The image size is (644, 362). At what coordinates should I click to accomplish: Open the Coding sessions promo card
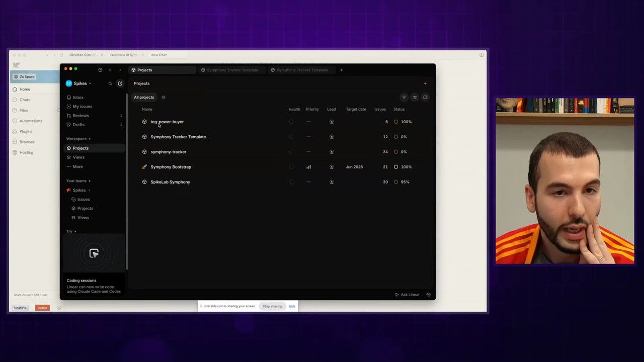94,264
